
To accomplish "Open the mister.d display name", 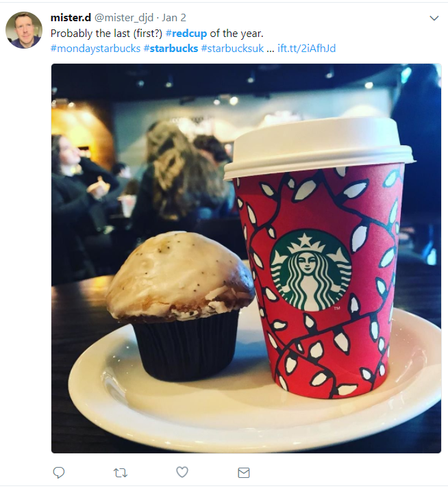I will [71, 18].
